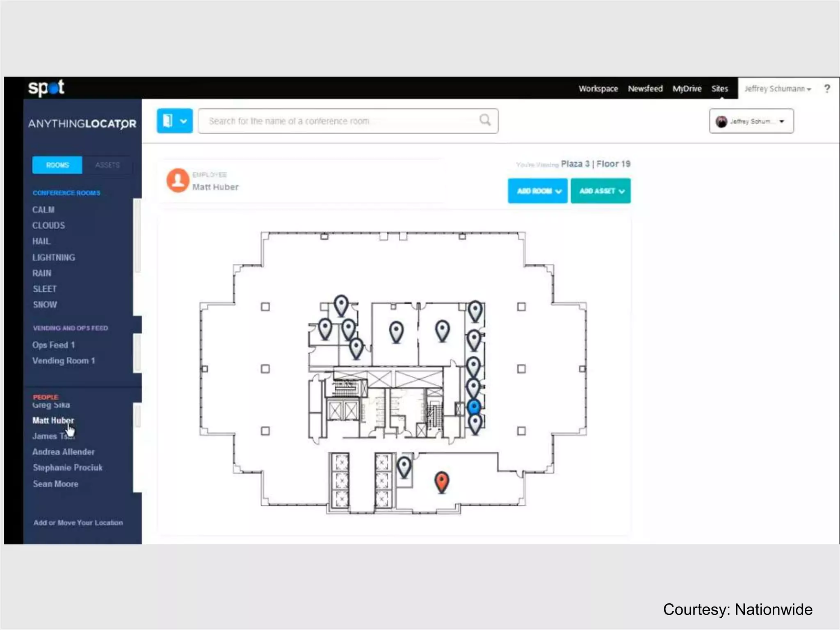Click the conference rooms list scrollbar
840x630 pixels.
click(x=137, y=236)
